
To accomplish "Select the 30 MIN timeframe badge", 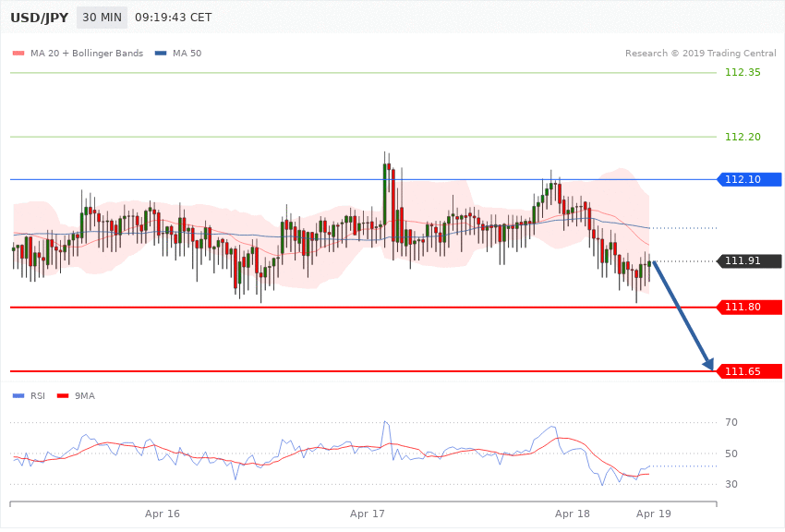I will pos(103,18).
